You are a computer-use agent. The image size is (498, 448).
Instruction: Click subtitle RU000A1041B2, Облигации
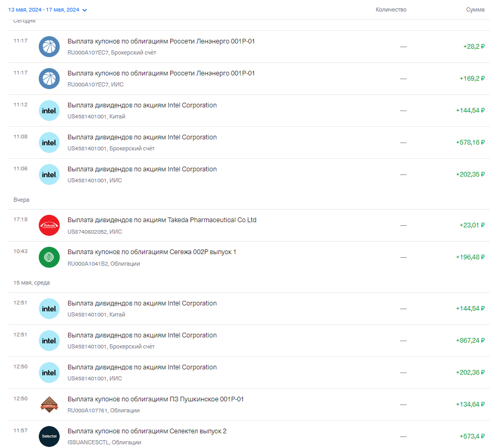coord(104,264)
